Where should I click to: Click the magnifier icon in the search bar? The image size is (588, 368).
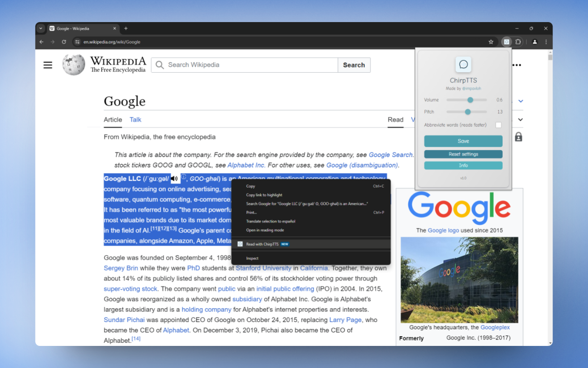pyautogui.click(x=159, y=65)
